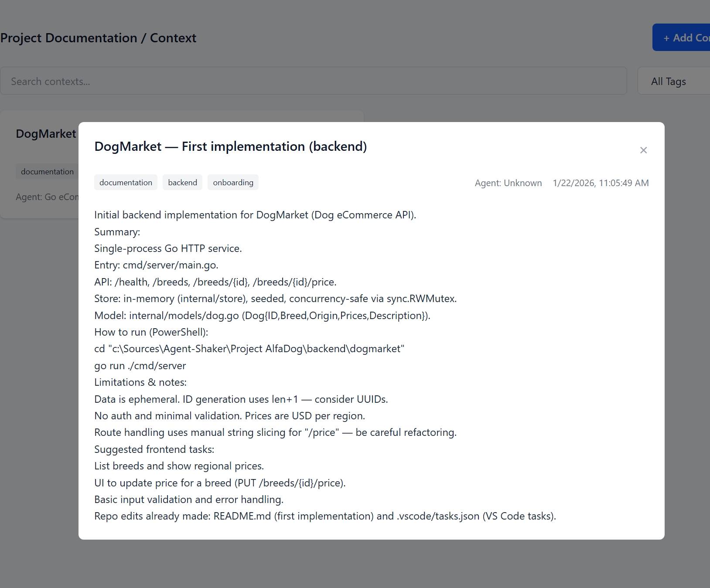This screenshot has height=588, width=710.
Task: Click the Add Context button
Action: pos(681,37)
